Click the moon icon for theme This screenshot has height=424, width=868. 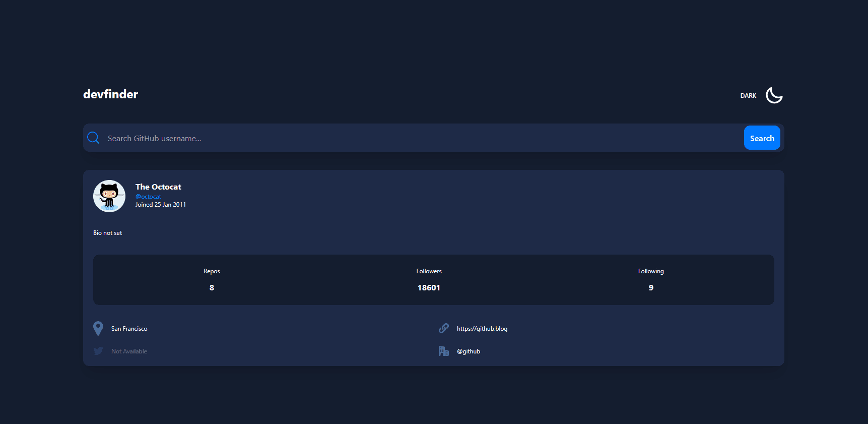click(x=774, y=95)
